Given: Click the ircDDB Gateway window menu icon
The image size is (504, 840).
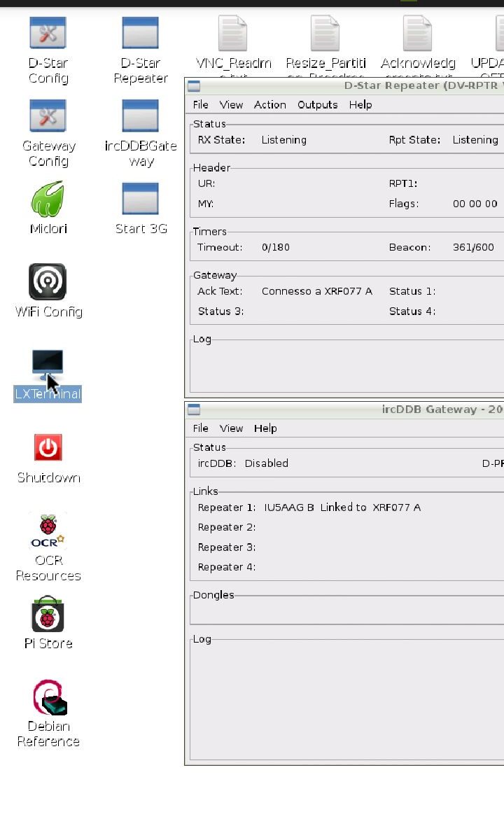Looking at the screenshot, I should point(194,409).
